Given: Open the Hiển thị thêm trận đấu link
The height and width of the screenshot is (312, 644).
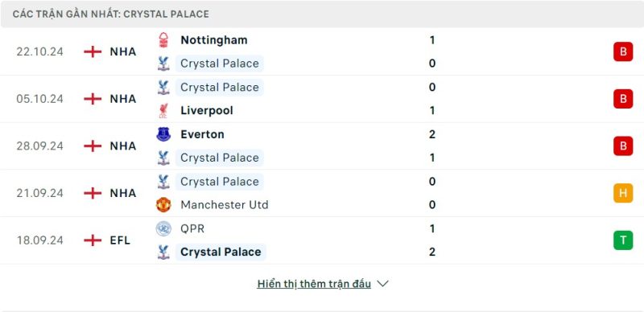Looking at the screenshot, I should click(314, 284).
